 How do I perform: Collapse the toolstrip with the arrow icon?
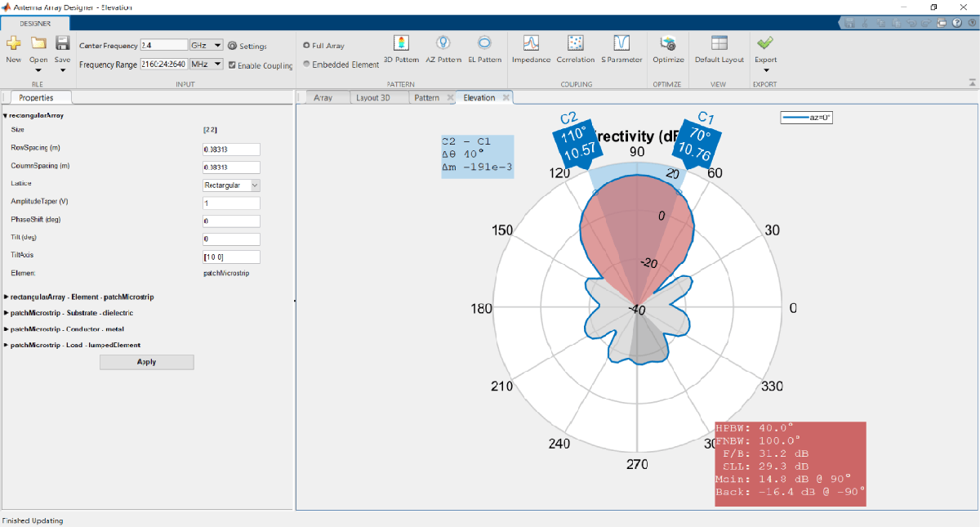tap(972, 83)
